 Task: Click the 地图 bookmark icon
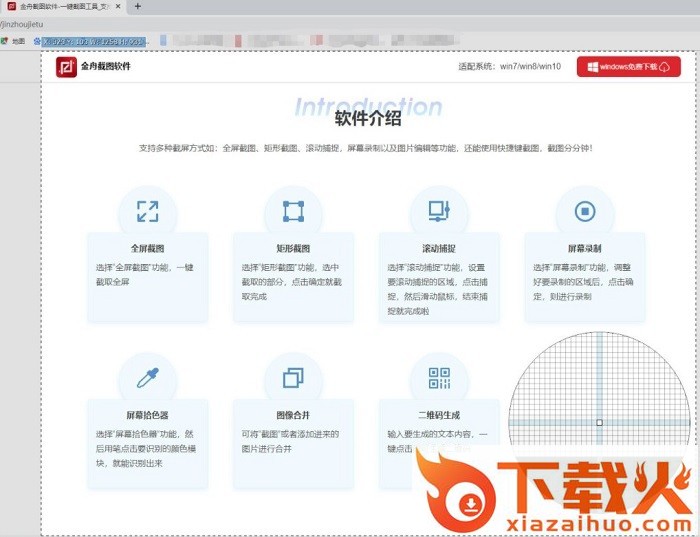tap(4, 41)
